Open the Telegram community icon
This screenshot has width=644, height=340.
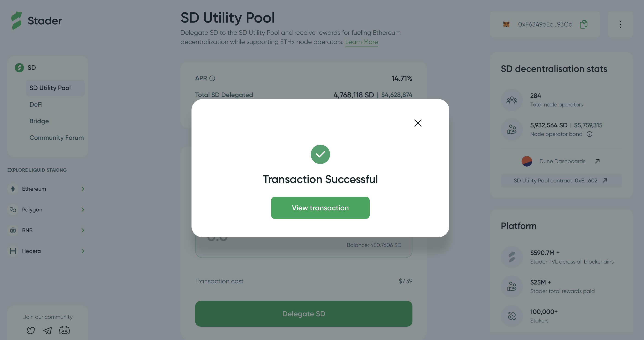pos(47,331)
